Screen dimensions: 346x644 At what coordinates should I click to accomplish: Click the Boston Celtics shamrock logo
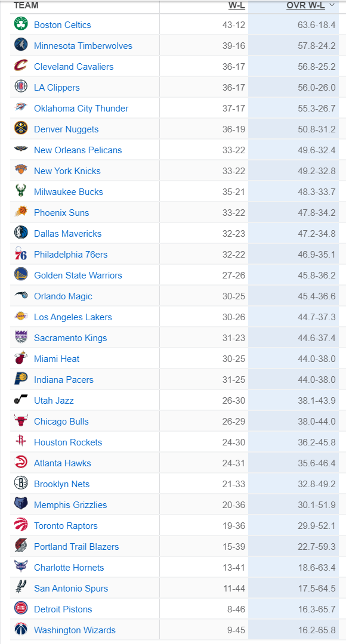click(20, 25)
